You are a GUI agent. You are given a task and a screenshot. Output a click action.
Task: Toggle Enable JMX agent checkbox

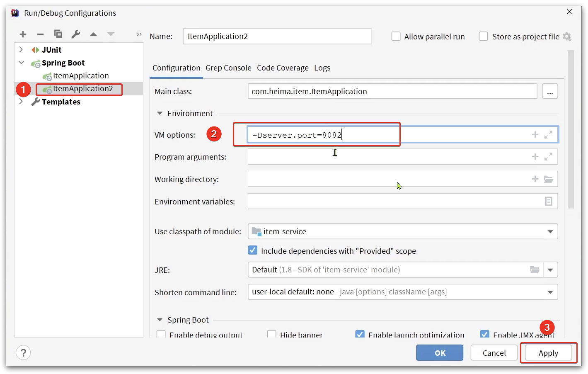(484, 334)
